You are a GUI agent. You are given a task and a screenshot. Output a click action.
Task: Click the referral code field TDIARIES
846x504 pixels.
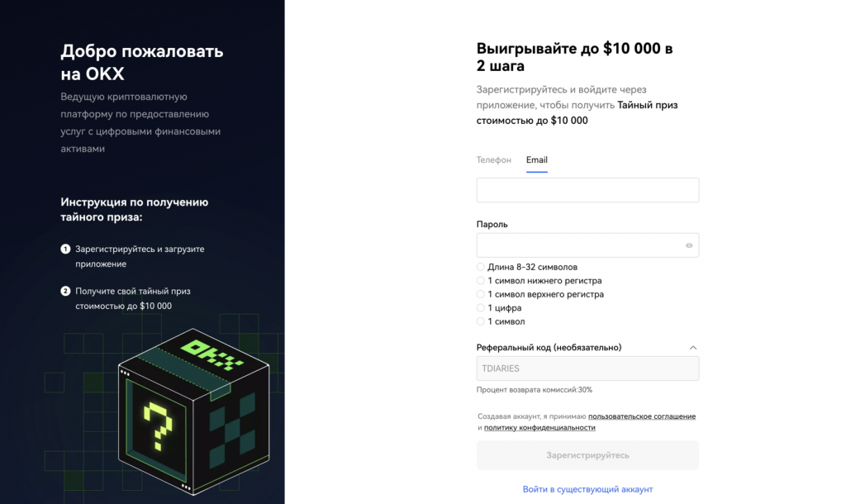tap(587, 368)
